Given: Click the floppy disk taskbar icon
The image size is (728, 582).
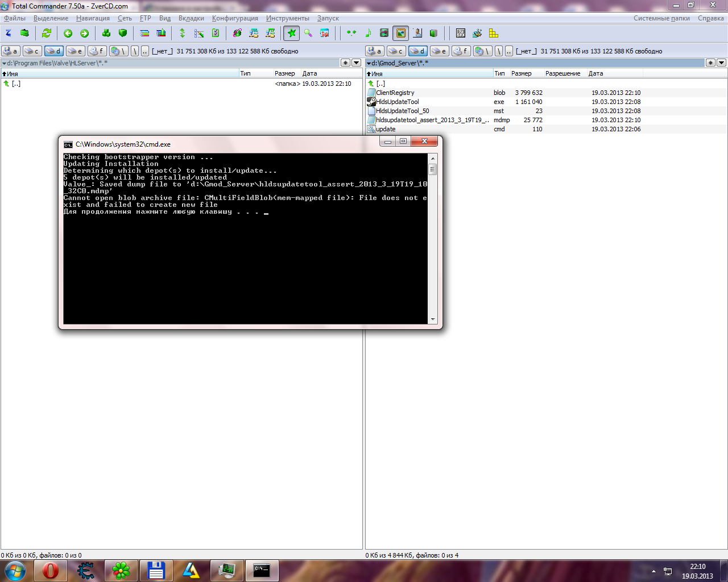Looking at the screenshot, I should click(156, 570).
